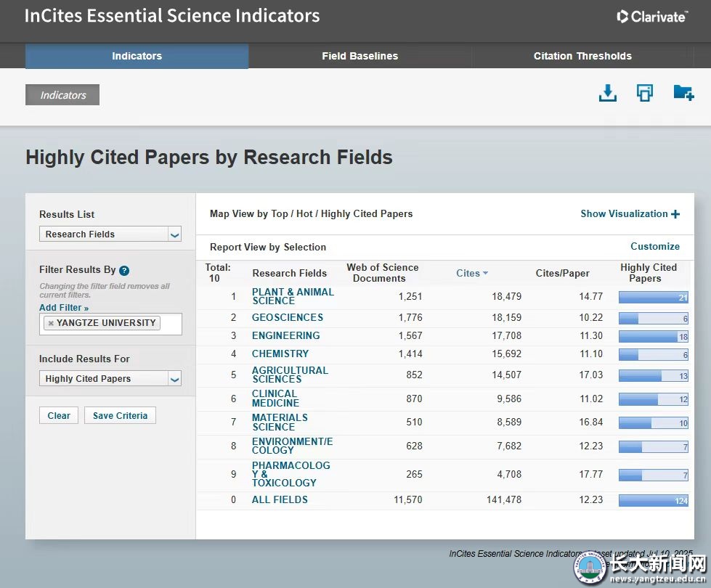The image size is (711, 588).
Task: Open the Include Results For dropdown
Action: (x=110, y=378)
